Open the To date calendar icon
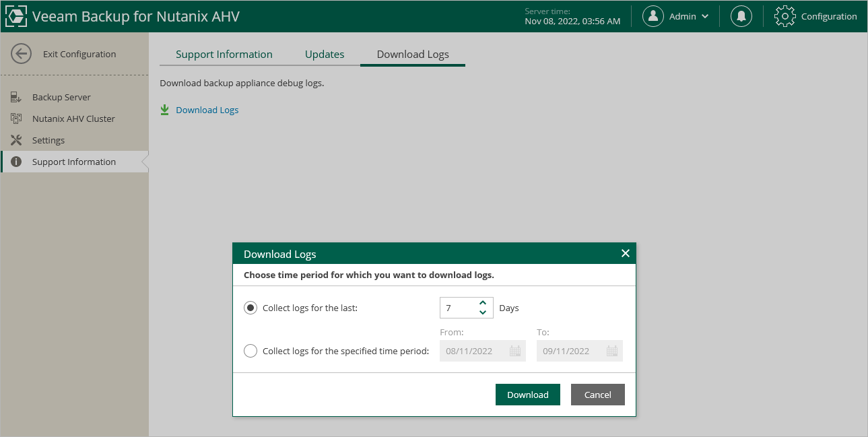Image resolution: width=868 pixels, height=437 pixels. click(612, 351)
